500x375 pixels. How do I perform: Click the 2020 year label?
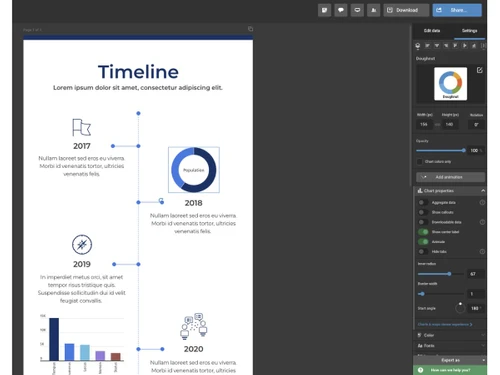(194, 349)
